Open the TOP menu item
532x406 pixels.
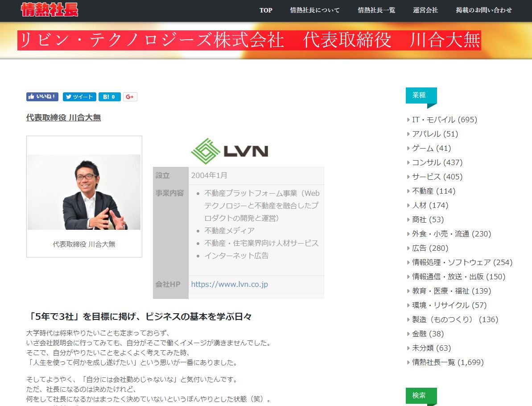click(266, 10)
